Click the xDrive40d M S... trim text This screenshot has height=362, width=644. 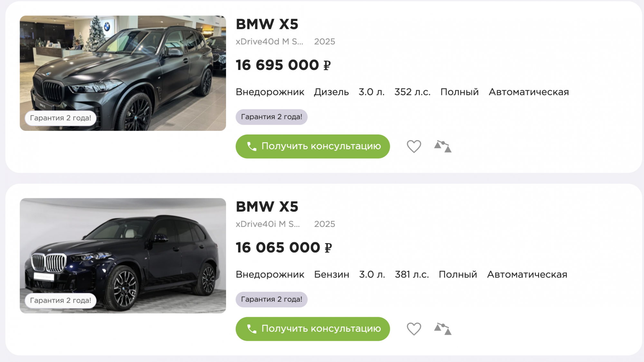269,42
